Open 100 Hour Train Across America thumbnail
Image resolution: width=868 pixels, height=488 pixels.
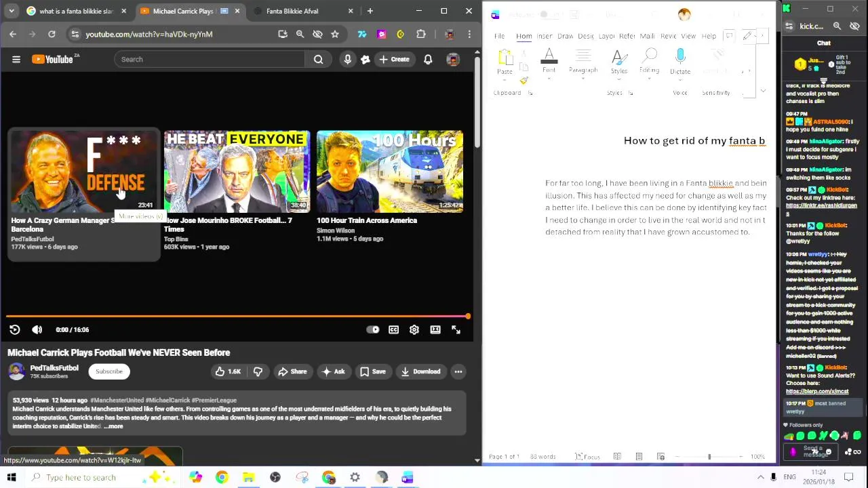click(390, 171)
